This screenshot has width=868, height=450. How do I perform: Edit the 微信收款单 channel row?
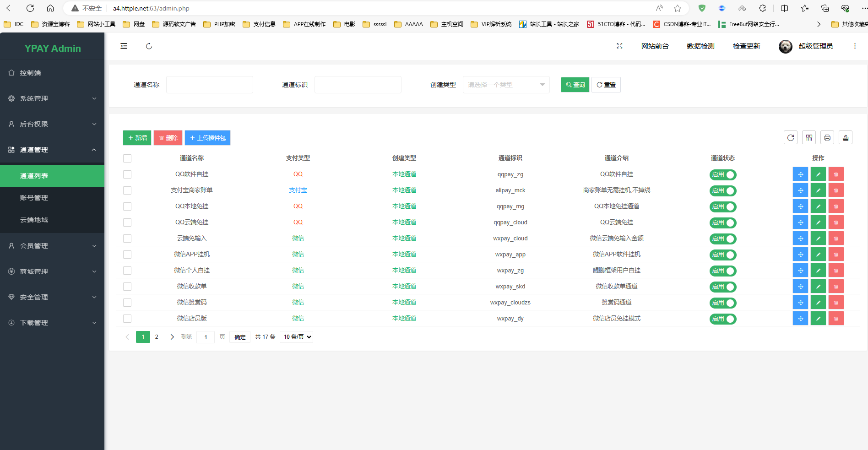(x=818, y=287)
